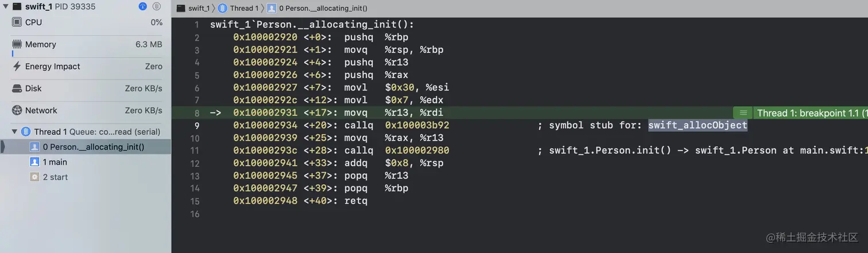Click the green breakpoint annotation icon
The image size is (868, 253).
(743, 113)
